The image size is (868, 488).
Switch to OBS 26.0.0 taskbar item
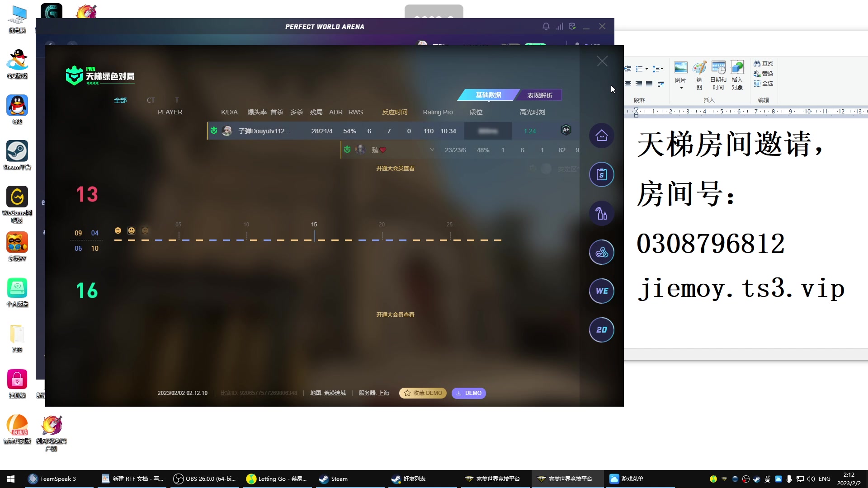click(x=205, y=479)
